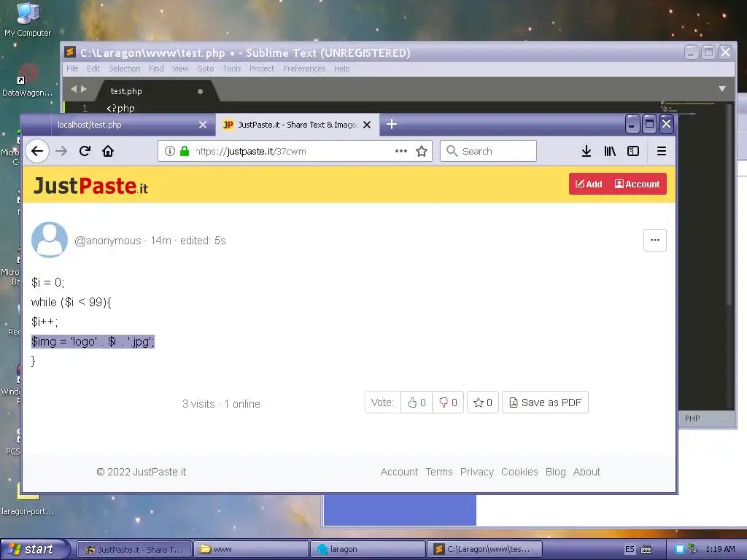Open Sublime Text Find menu
Screen dimensions: 747x560
pos(156,69)
